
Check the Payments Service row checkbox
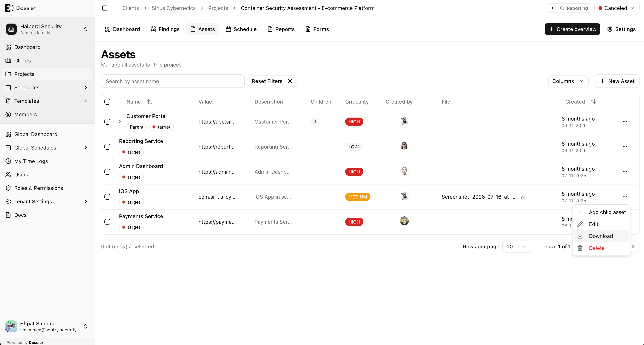point(107,222)
